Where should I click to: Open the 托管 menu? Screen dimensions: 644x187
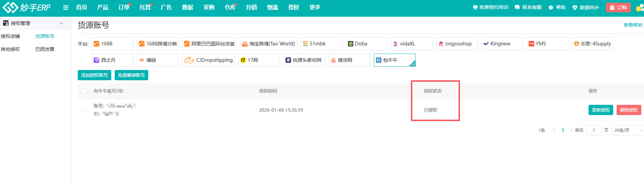coord(145,7)
